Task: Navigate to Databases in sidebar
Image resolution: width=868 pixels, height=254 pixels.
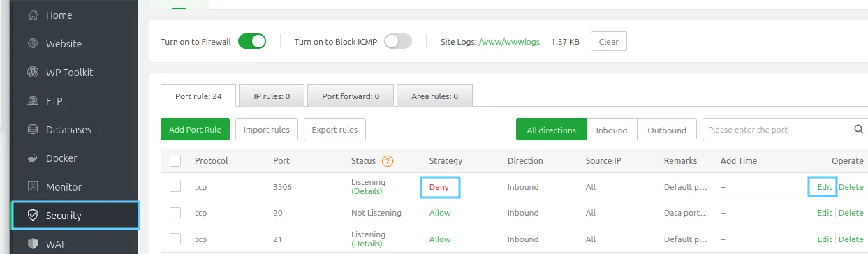Action: point(69,130)
